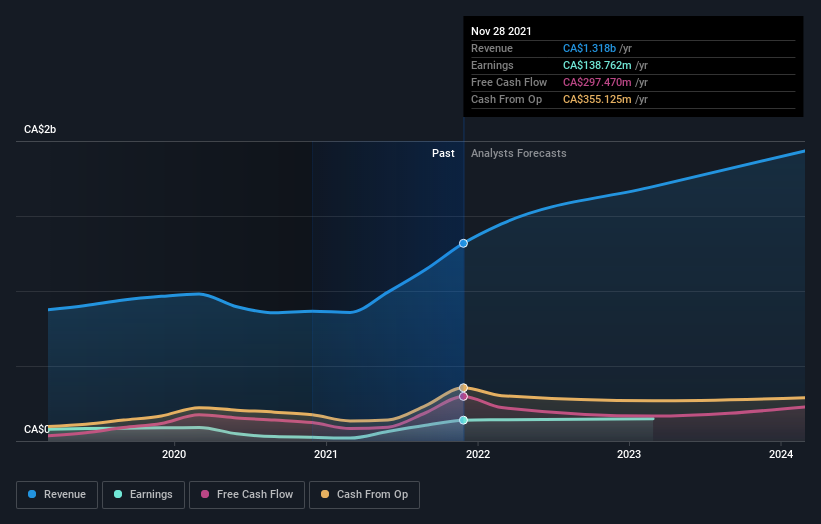Click the Revenue data point marker on blue line
The width and height of the screenshot is (821, 524).
coord(463,243)
